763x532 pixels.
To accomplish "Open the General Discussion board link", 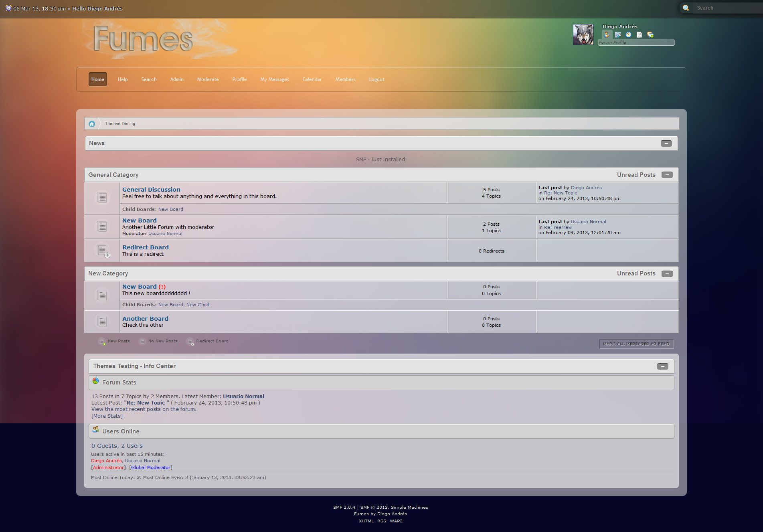I will coord(151,190).
